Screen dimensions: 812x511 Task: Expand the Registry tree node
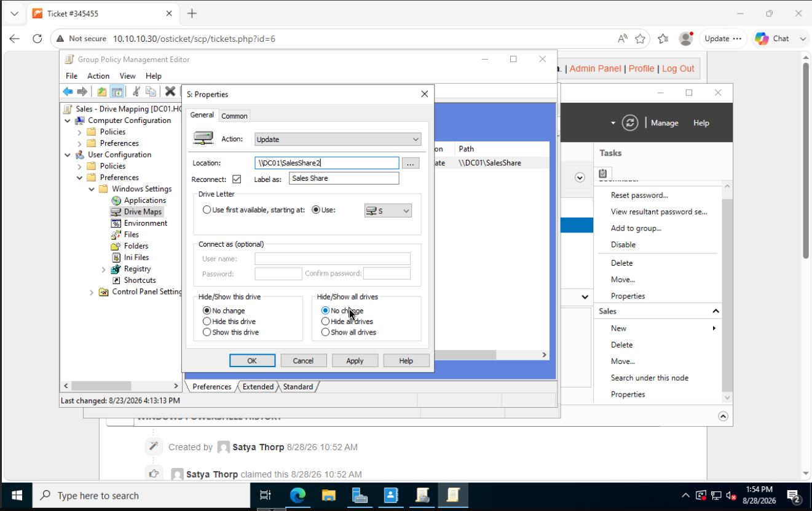103,269
